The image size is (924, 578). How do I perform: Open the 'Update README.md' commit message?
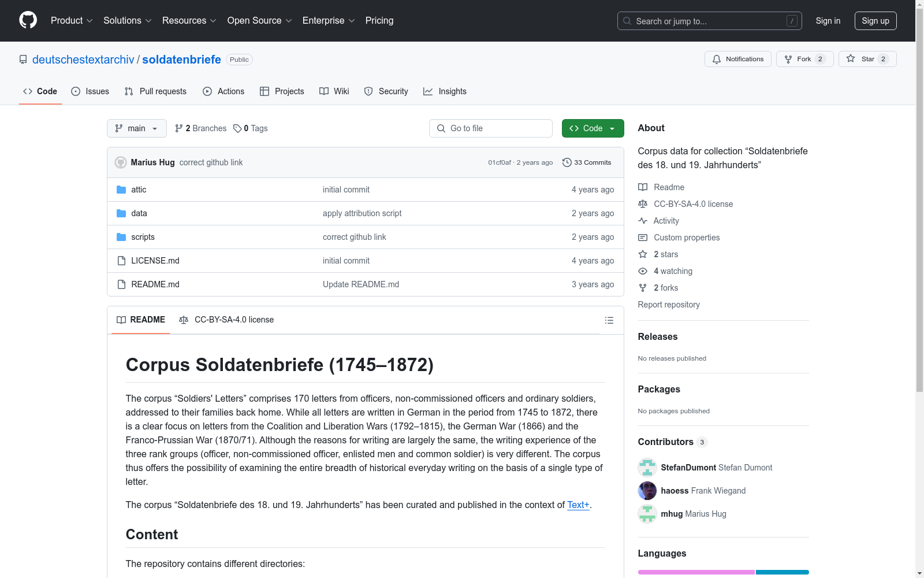[361, 284]
